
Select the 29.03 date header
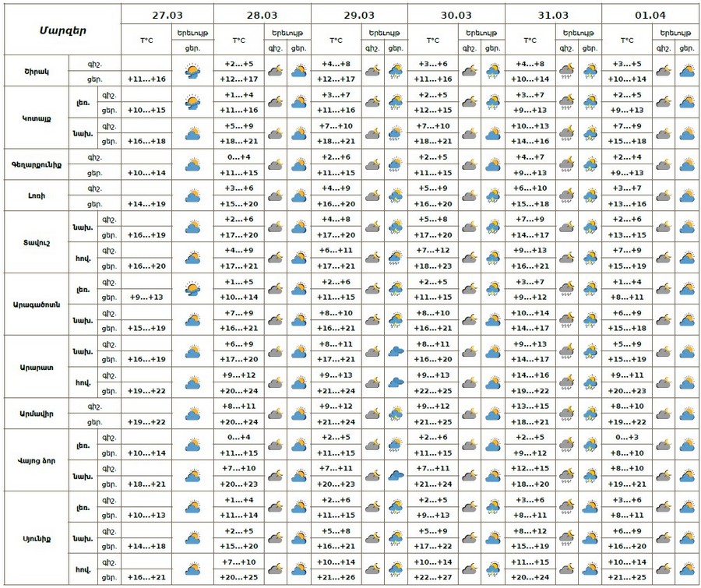tap(359, 16)
